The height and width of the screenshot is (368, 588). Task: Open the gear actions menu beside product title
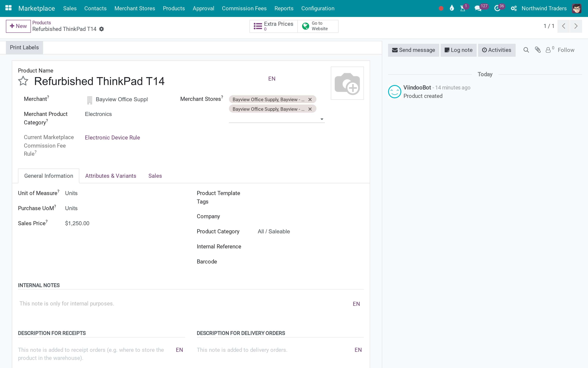[x=102, y=29]
